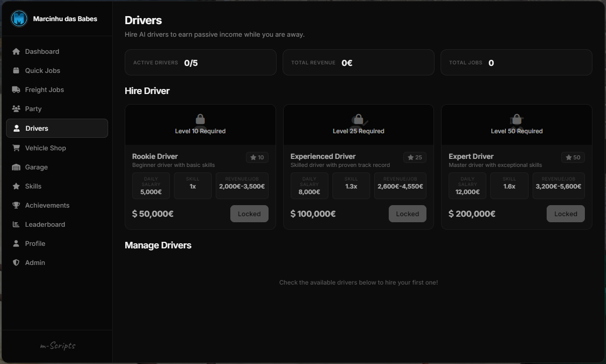This screenshot has height=364, width=606.
Task: Click the Total Revenue 0€ stat card
Action: click(x=359, y=62)
